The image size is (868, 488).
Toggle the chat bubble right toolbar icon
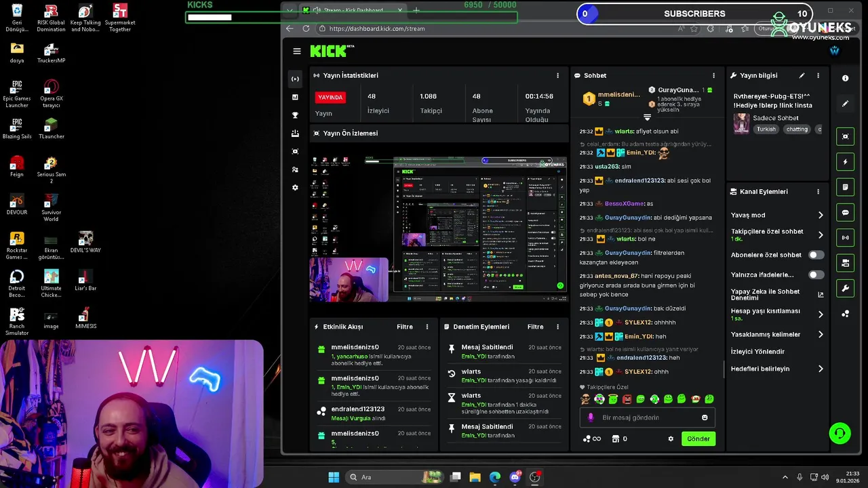[845, 212]
